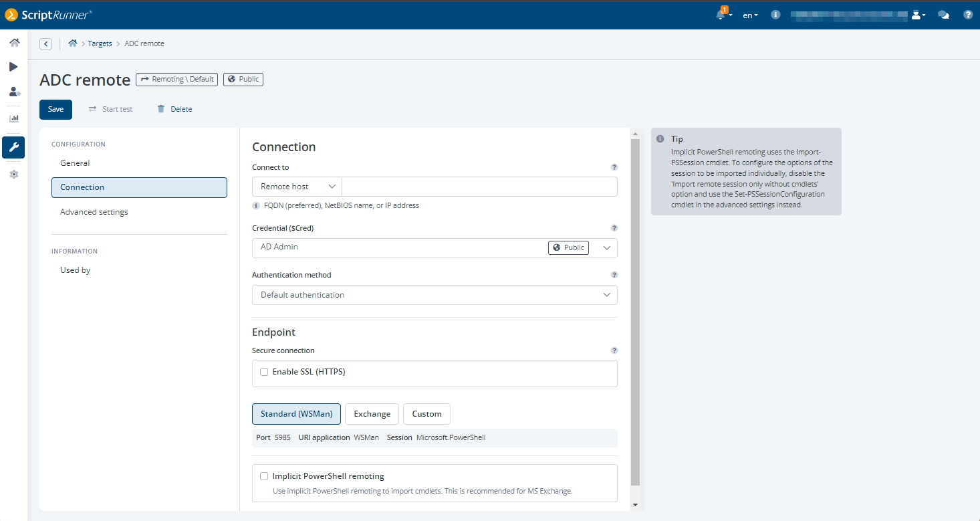The height and width of the screenshot is (521, 980).
Task: Select the Custom endpoint option
Action: [426, 414]
